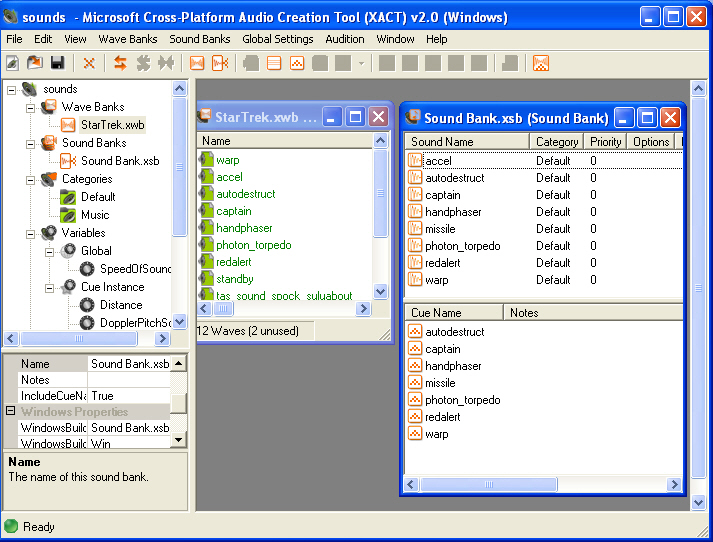The width and height of the screenshot is (713, 542).
Task: Click the Options column header
Action: (x=651, y=142)
